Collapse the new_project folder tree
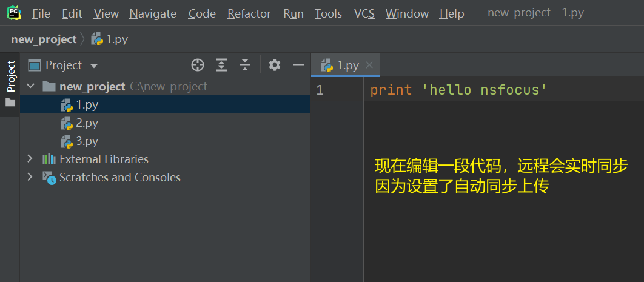Image resolution: width=644 pixels, height=282 pixels. click(31, 86)
